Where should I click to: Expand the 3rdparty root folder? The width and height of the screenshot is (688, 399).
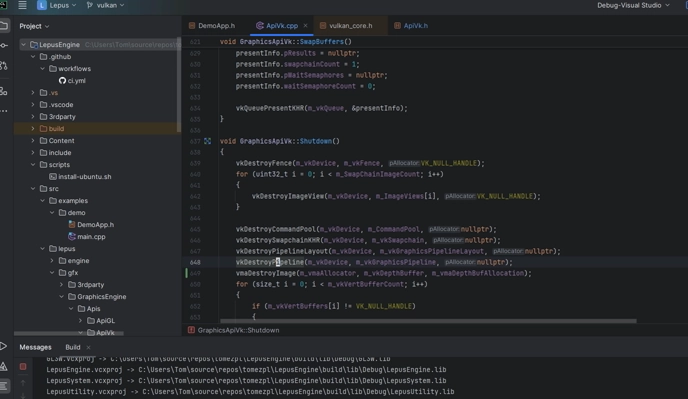click(x=33, y=117)
